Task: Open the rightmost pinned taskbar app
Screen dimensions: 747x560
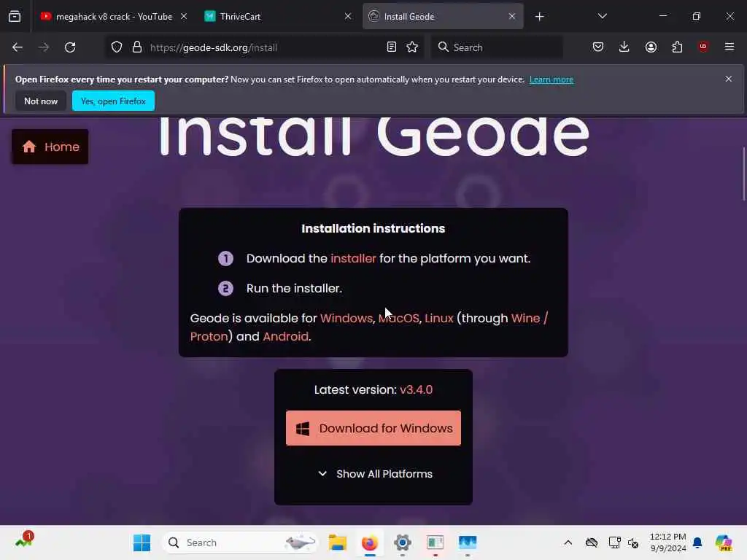Action: 468,542
